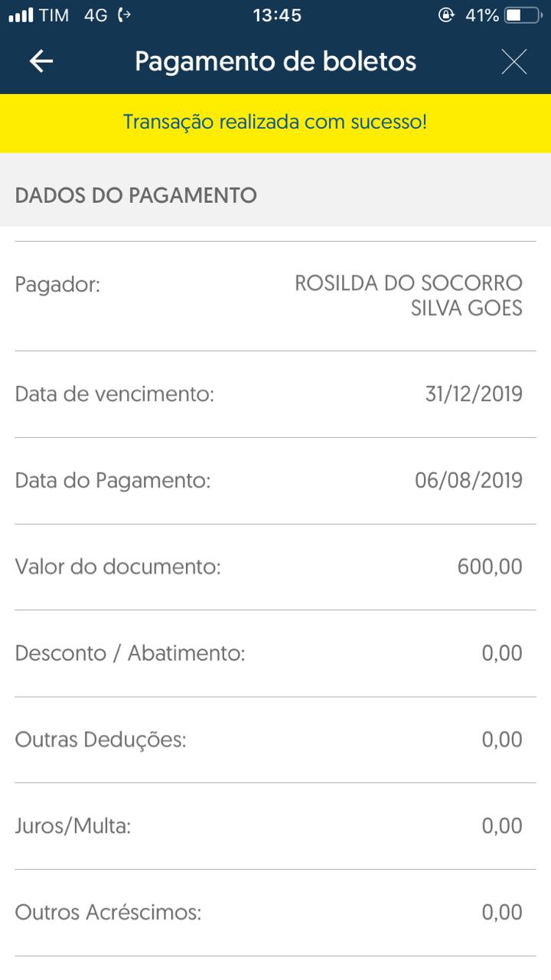The image size is (551, 980).
Task: Tap the 'Desconto / Abatimento' row label
Action: point(130,654)
